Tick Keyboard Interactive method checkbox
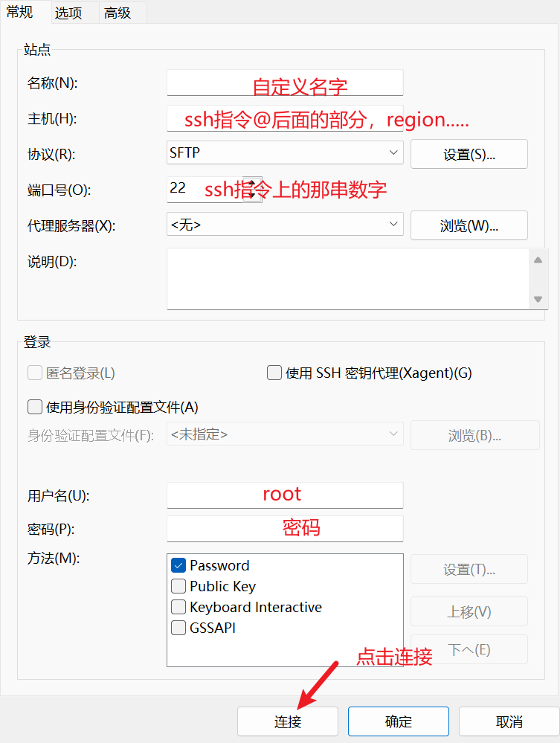 [178, 607]
